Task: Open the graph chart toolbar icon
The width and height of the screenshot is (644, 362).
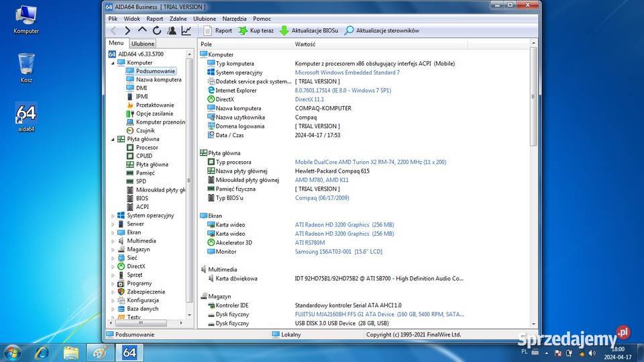Action: point(186,30)
